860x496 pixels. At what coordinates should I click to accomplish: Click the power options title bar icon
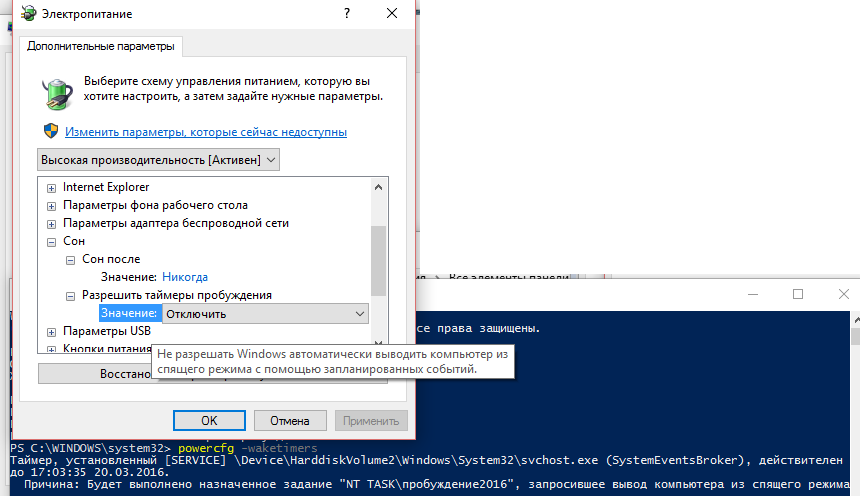click(x=28, y=13)
